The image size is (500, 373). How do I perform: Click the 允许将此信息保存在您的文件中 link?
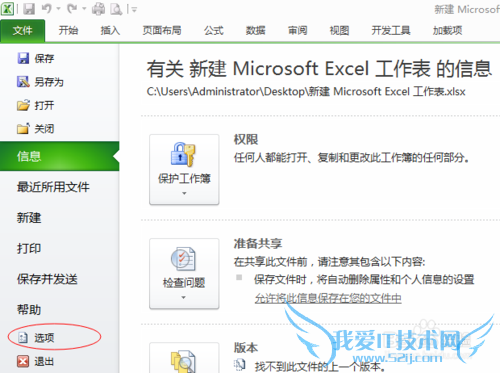click(x=328, y=298)
